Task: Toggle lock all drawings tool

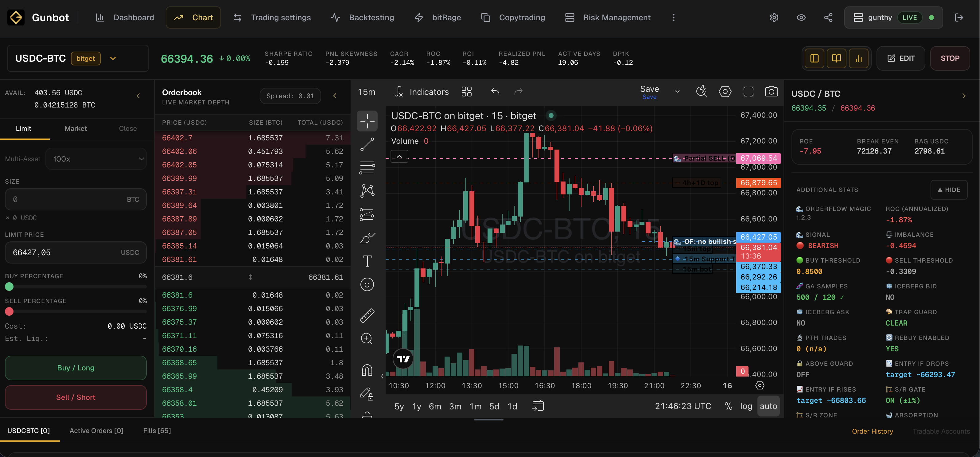Action: (x=367, y=393)
